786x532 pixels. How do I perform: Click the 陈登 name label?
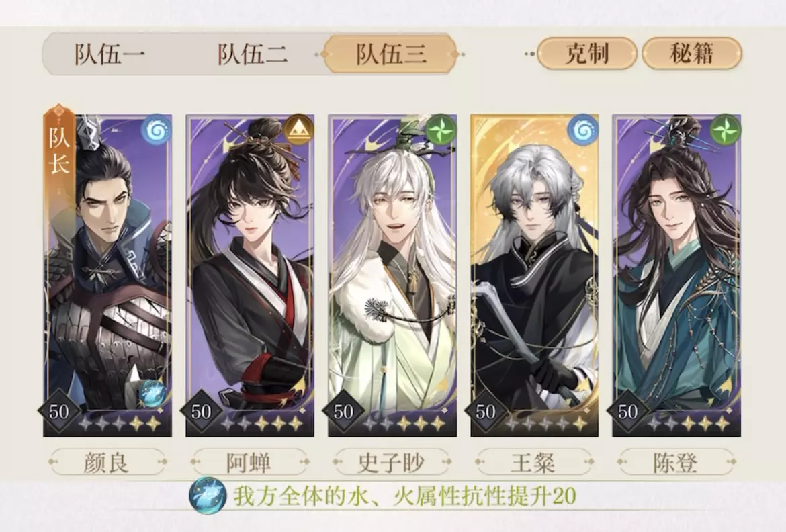pos(676,462)
